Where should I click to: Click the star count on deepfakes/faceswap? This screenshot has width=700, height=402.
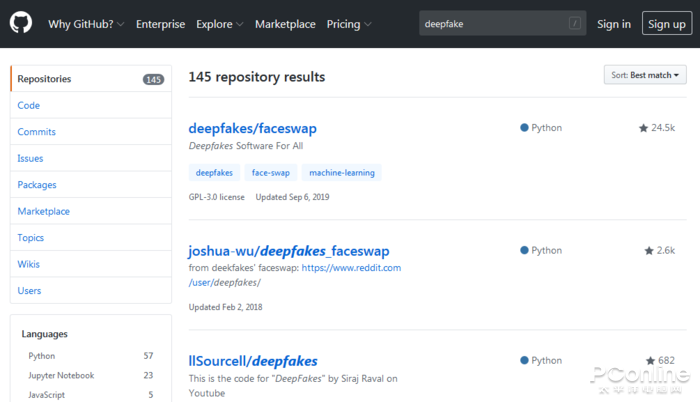(x=657, y=128)
